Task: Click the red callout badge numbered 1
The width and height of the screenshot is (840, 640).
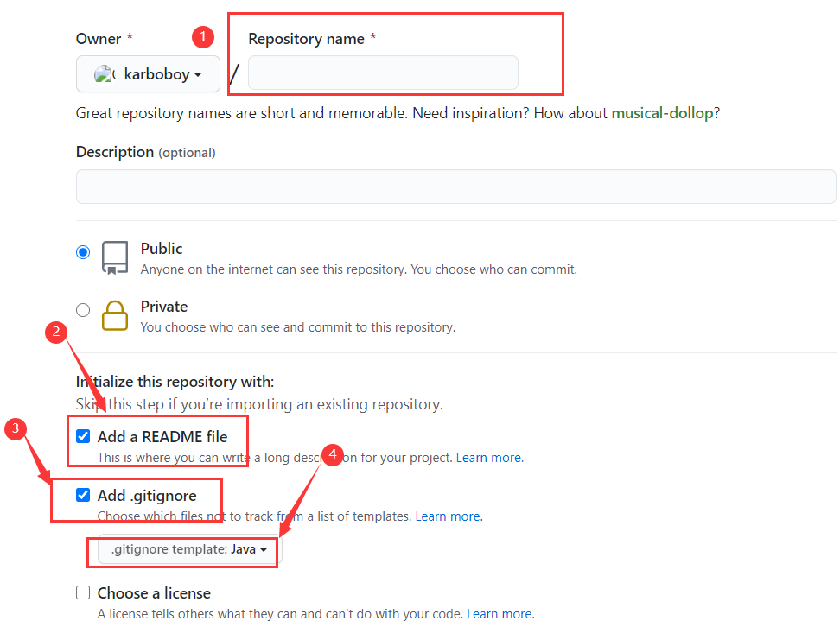Action: tap(202, 37)
